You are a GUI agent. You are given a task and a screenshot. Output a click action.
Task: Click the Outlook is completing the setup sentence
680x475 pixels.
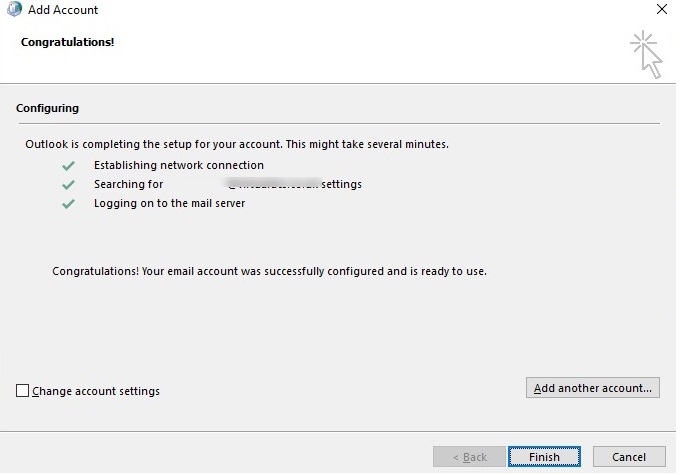[237, 144]
